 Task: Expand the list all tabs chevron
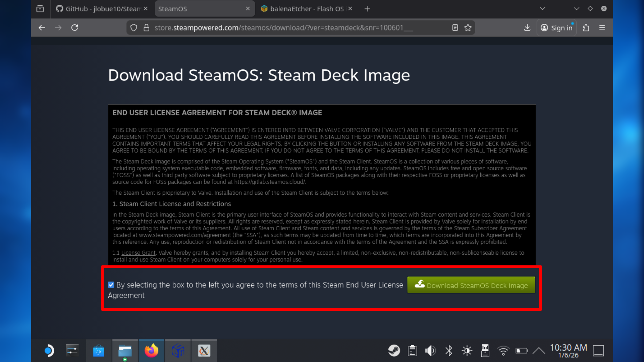(x=542, y=9)
